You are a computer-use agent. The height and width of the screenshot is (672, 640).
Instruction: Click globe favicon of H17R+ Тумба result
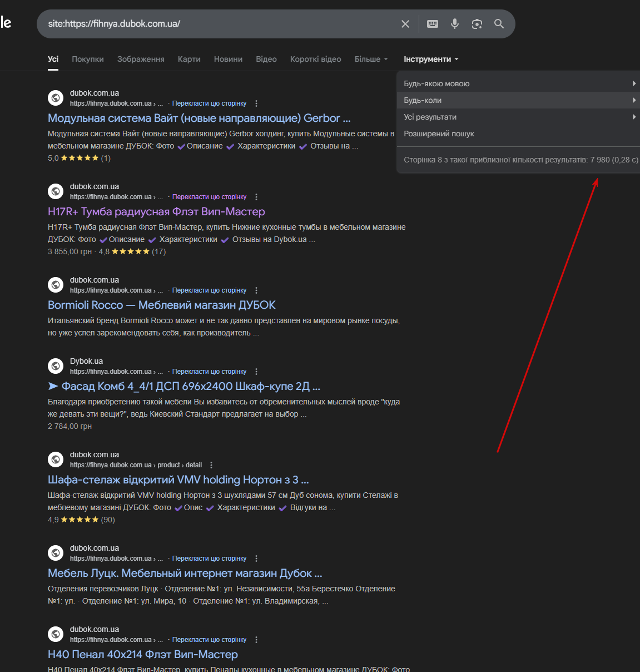pos(56,191)
